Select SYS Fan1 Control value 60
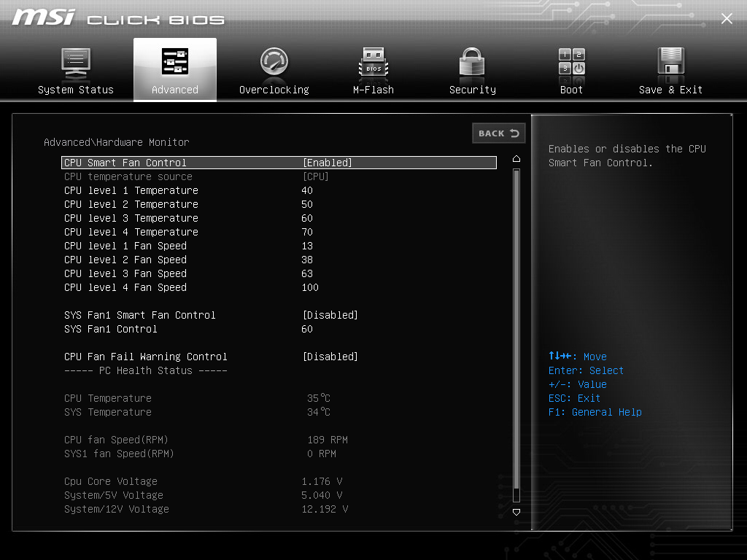Screen dimensions: 747x560 307,329
